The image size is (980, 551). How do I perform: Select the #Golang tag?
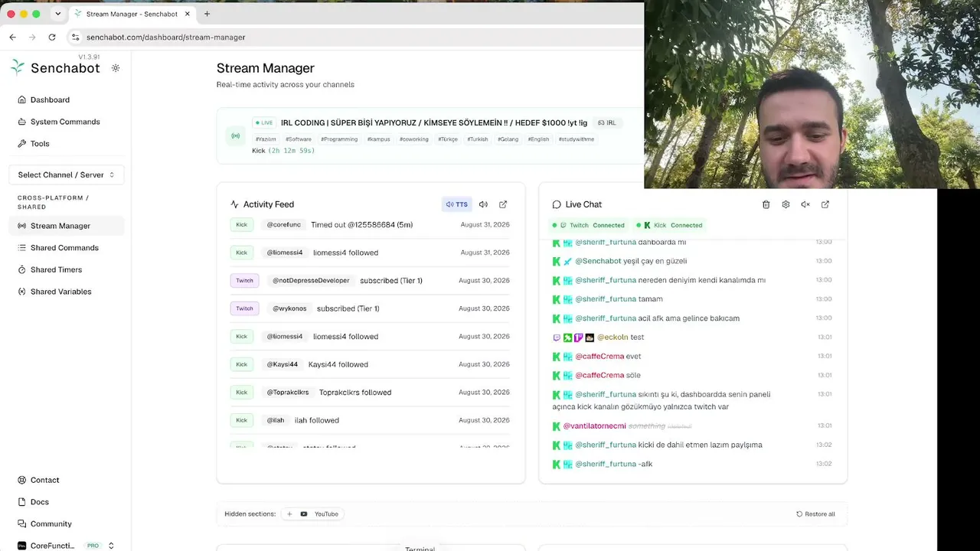point(508,139)
